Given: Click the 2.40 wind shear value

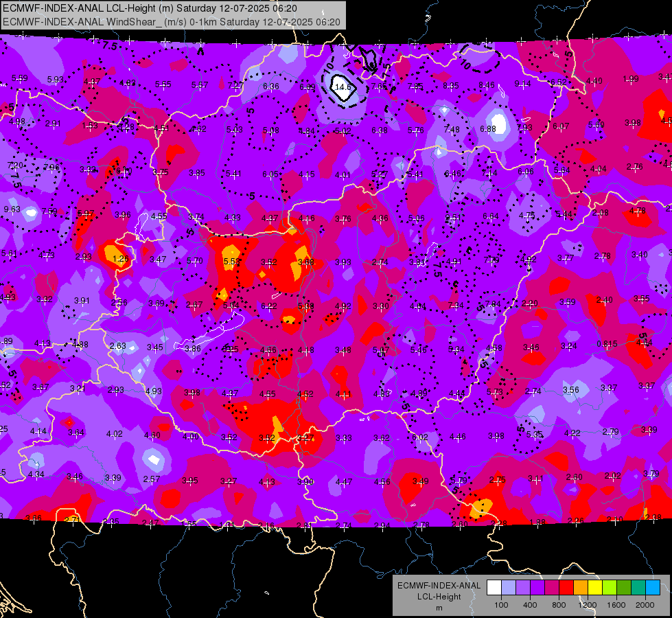Looking at the screenshot, I should [x=604, y=300].
